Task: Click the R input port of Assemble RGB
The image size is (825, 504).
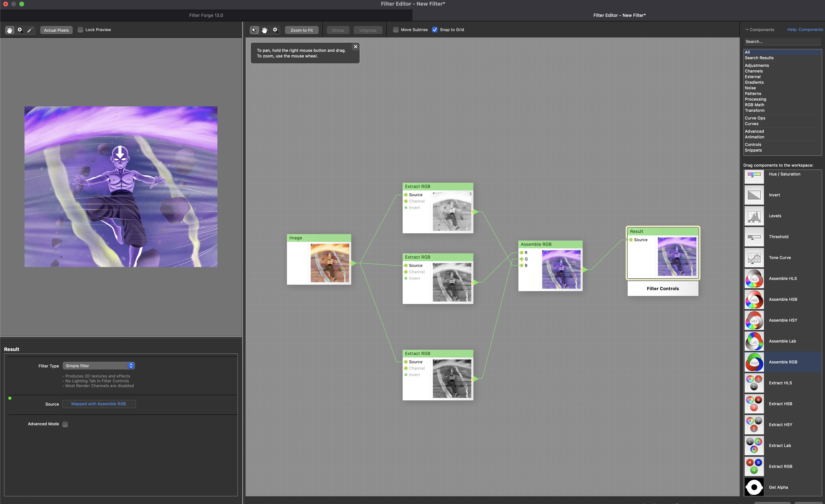Action: (521, 253)
